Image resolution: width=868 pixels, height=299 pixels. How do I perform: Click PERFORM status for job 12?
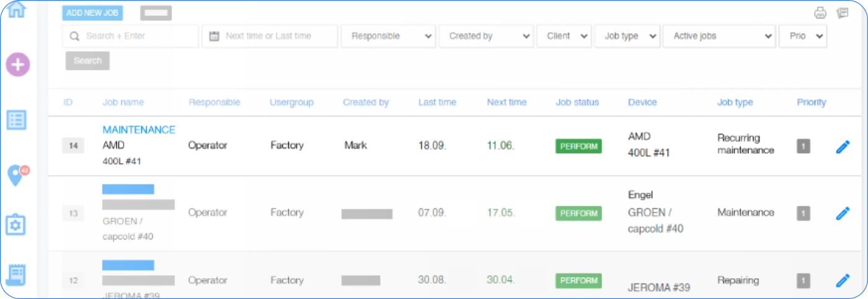point(578,280)
